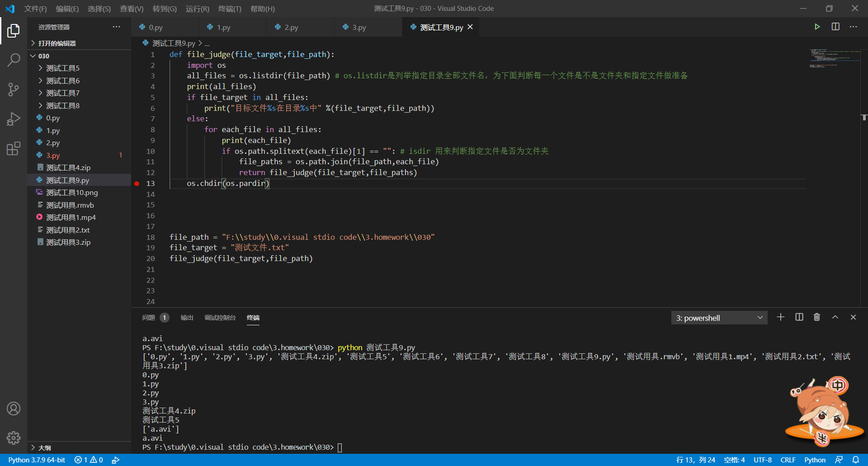Screen dimensions: 868x466
Task: Switch to the 输出 panel tab
Action: pos(187,318)
